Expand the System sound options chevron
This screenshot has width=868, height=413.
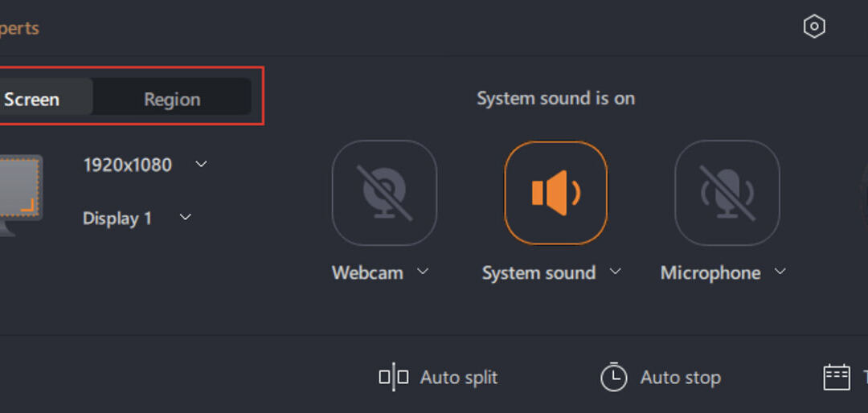pyautogui.click(x=616, y=272)
